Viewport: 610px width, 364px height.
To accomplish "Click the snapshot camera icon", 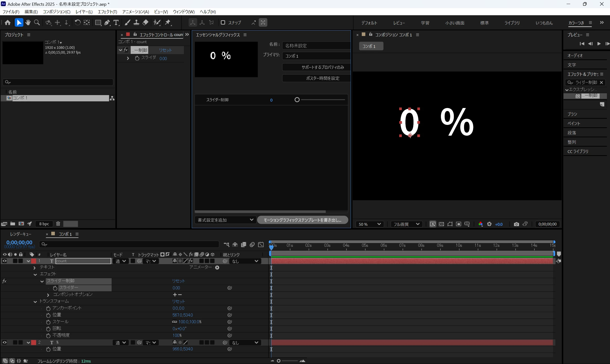I will click(x=516, y=224).
